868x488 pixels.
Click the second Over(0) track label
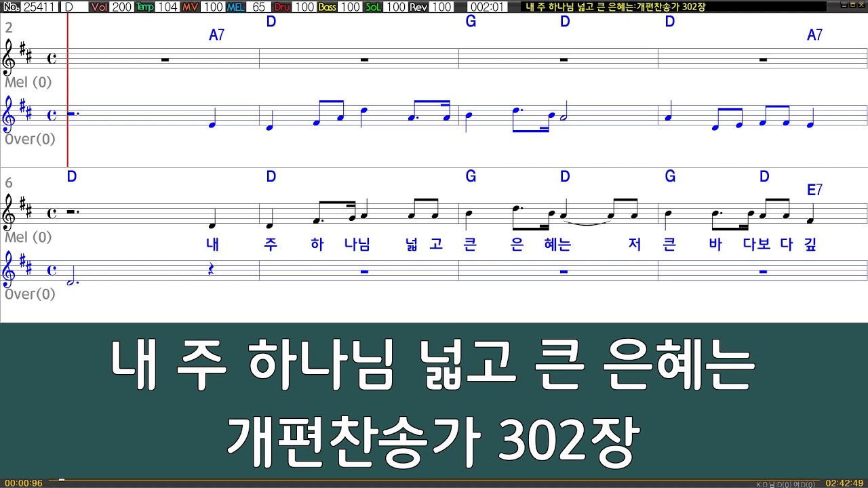pyautogui.click(x=30, y=294)
